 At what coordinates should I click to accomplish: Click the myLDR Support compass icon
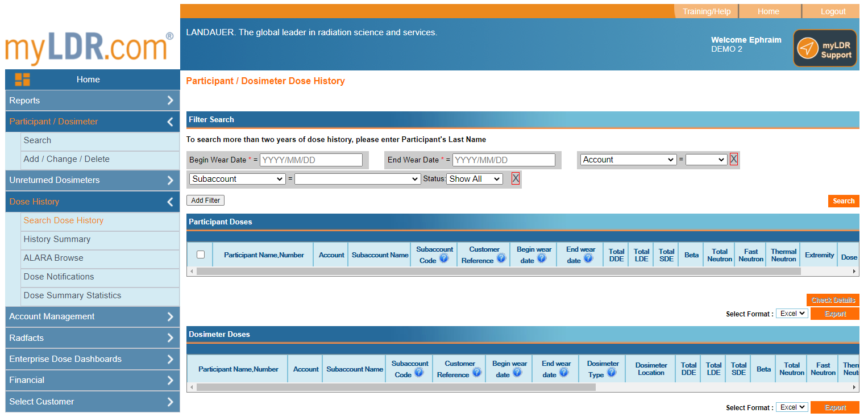click(807, 49)
